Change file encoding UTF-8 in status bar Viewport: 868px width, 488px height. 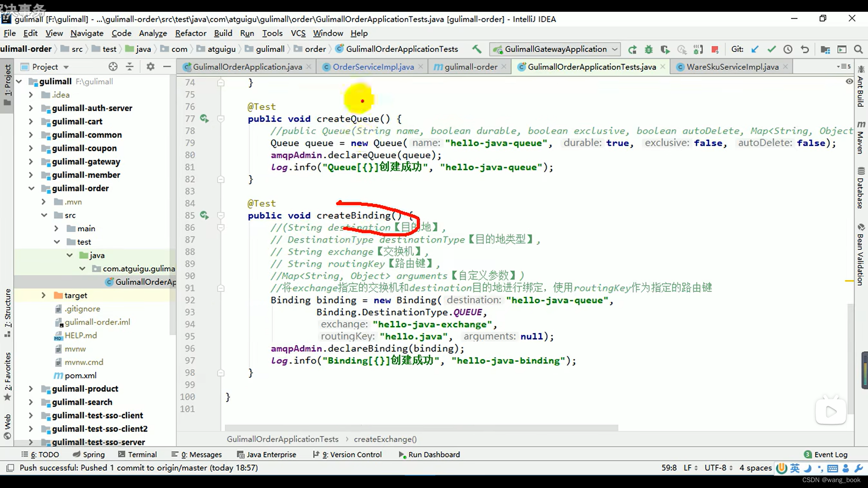point(718,468)
